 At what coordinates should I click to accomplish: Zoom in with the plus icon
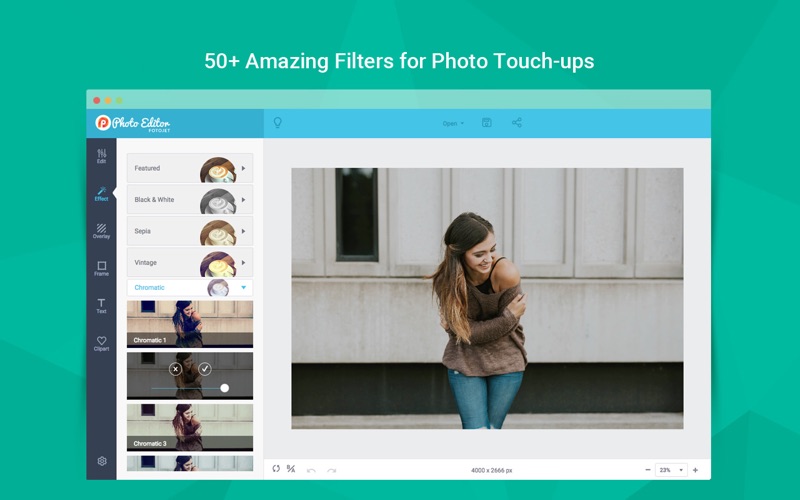point(695,470)
